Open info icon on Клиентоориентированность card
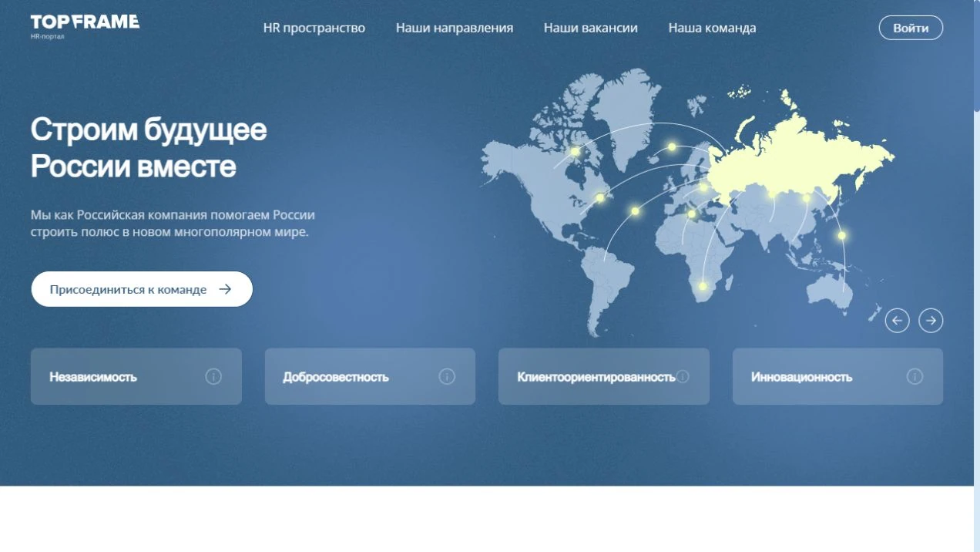 click(x=683, y=376)
